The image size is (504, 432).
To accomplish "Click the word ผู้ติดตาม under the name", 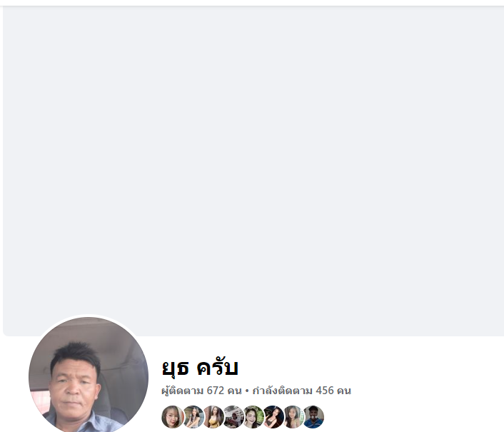I will [182, 391].
